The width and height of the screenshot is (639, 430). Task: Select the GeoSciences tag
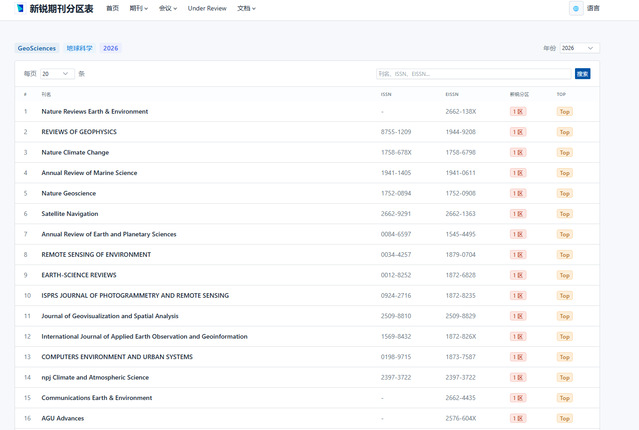point(37,48)
